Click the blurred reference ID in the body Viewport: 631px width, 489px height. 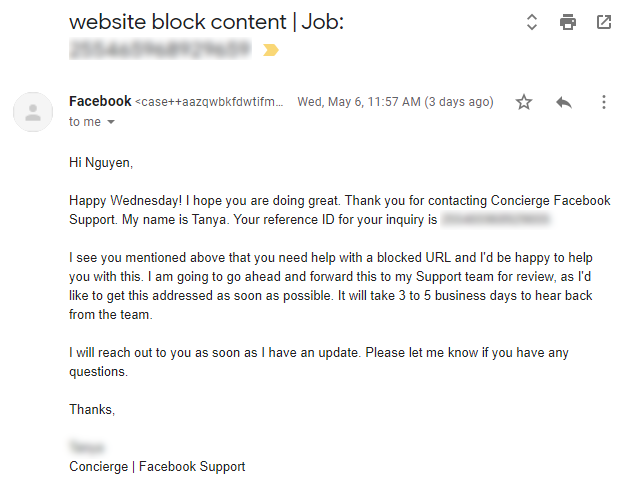coord(497,217)
